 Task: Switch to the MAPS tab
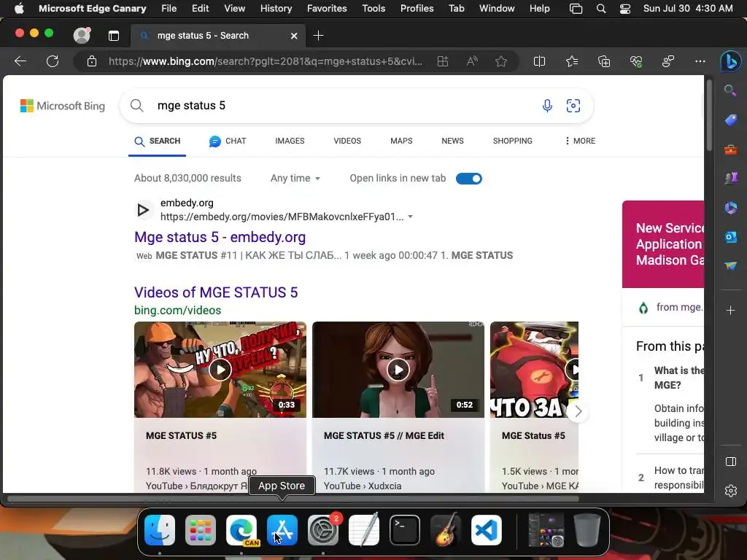401,141
